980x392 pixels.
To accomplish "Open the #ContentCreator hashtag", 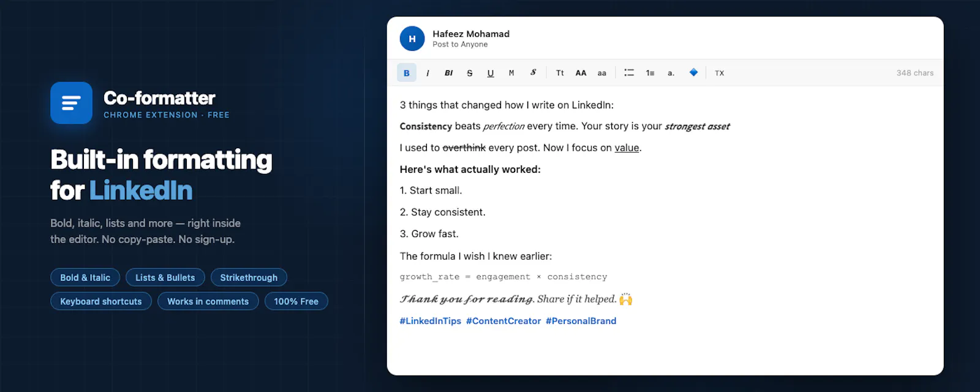I will 503,321.
